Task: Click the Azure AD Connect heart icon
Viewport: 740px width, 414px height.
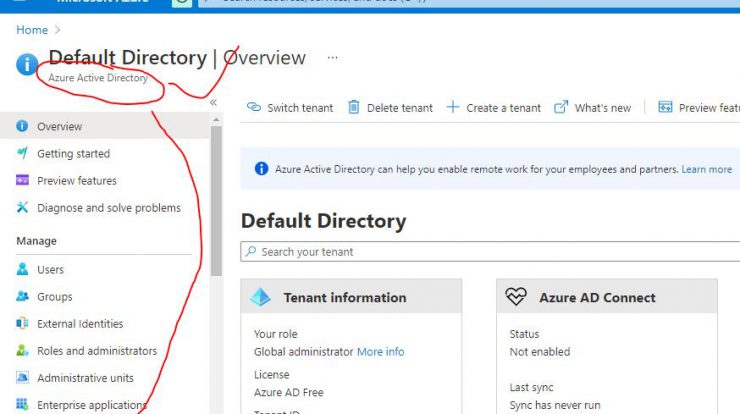Action: coord(516,297)
